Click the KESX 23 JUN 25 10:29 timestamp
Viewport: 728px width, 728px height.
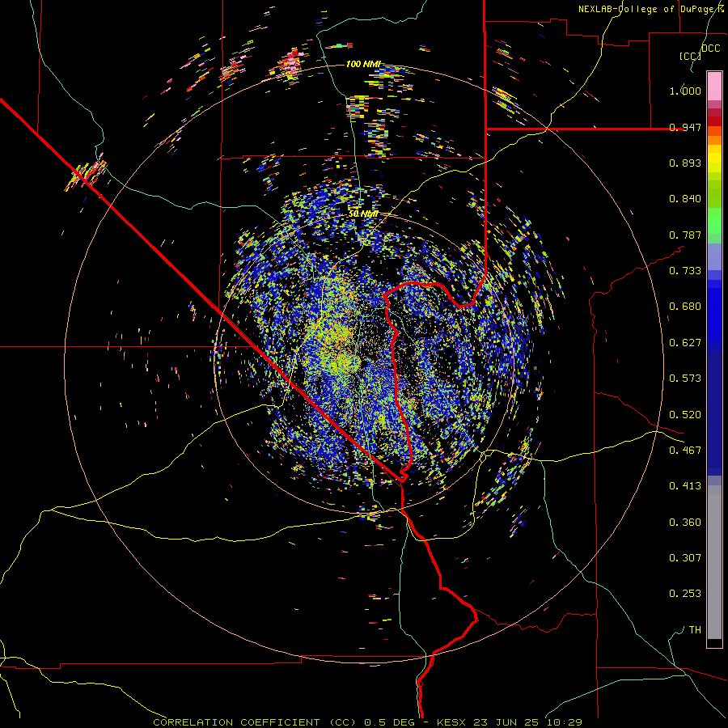pyautogui.click(x=510, y=722)
